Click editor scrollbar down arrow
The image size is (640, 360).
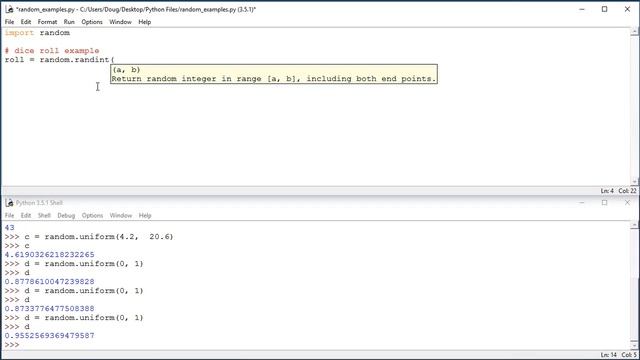point(635,182)
